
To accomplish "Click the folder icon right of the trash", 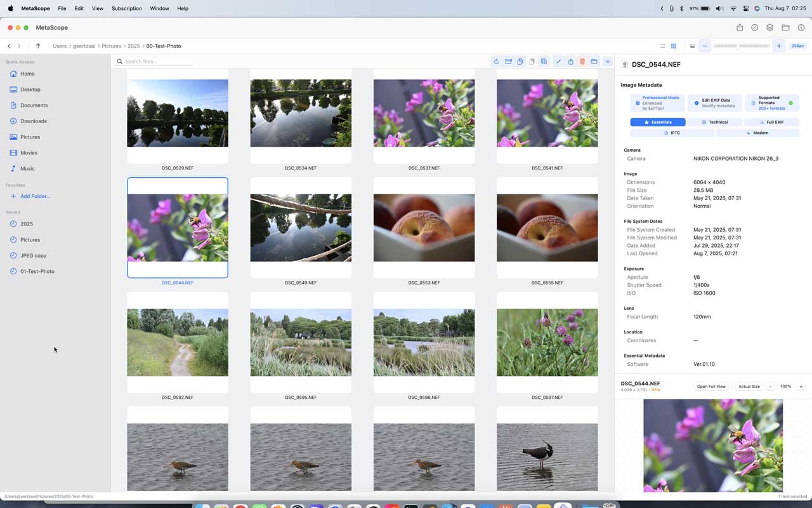I will (x=594, y=62).
